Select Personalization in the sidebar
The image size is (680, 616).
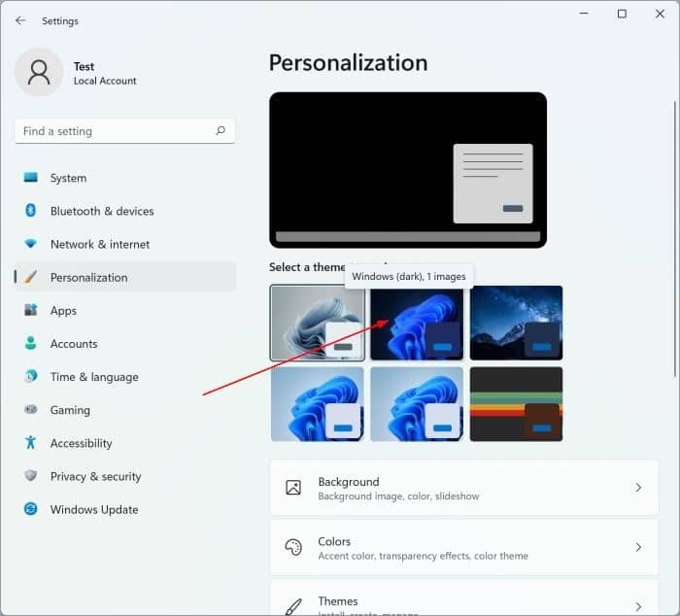pyautogui.click(x=125, y=277)
